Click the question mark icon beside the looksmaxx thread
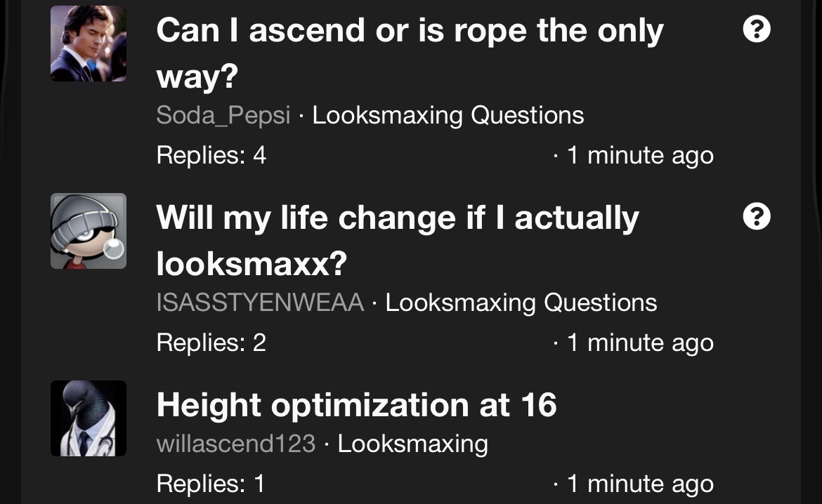The height and width of the screenshot is (504, 822). coord(756,217)
